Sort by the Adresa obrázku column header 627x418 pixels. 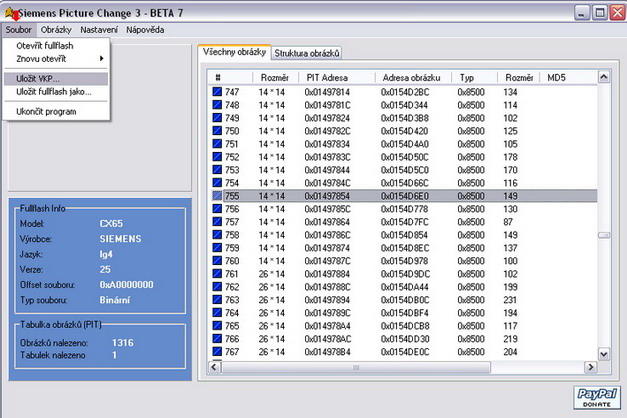[x=413, y=78]
